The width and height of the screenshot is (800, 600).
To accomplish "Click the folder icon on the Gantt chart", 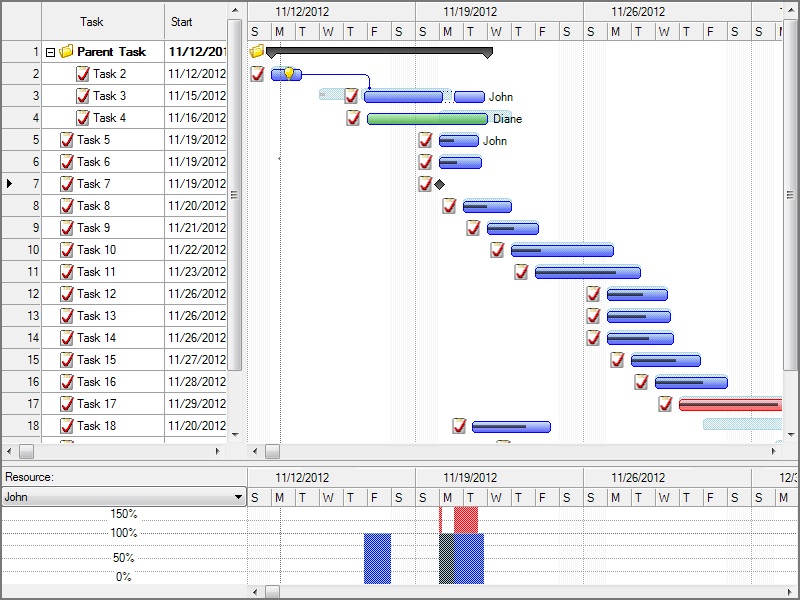I will 257,51.
